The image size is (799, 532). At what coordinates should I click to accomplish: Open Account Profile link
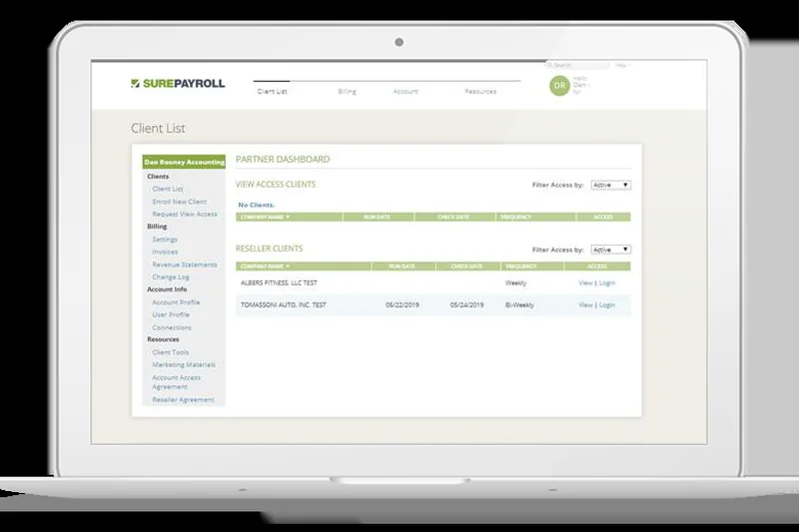[x=176, y=302]
